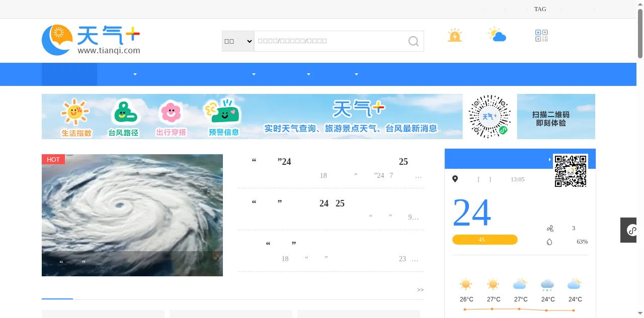Click the sunny icon above 26°C

point(466,284)
